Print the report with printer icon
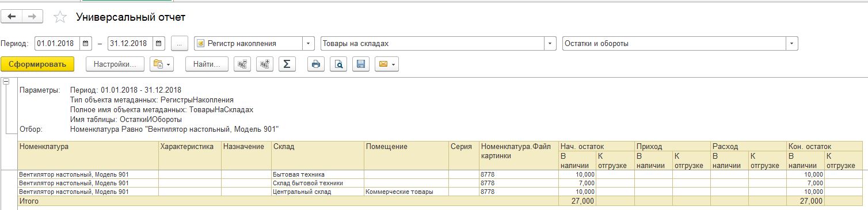This screenshot has width=868, height=210. (315, 64)
